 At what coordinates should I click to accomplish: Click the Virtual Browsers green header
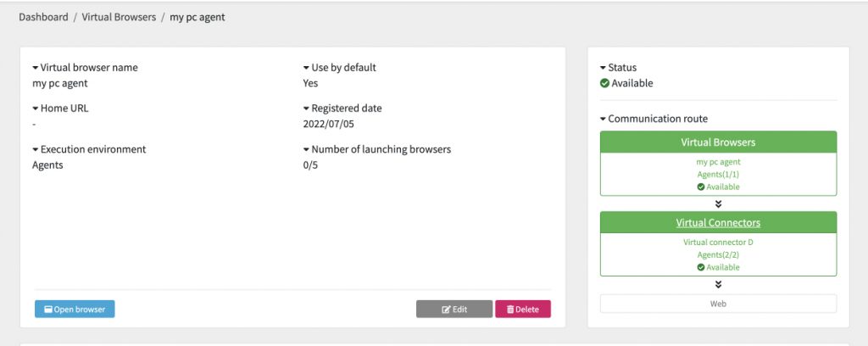click(x=718, y=142)
